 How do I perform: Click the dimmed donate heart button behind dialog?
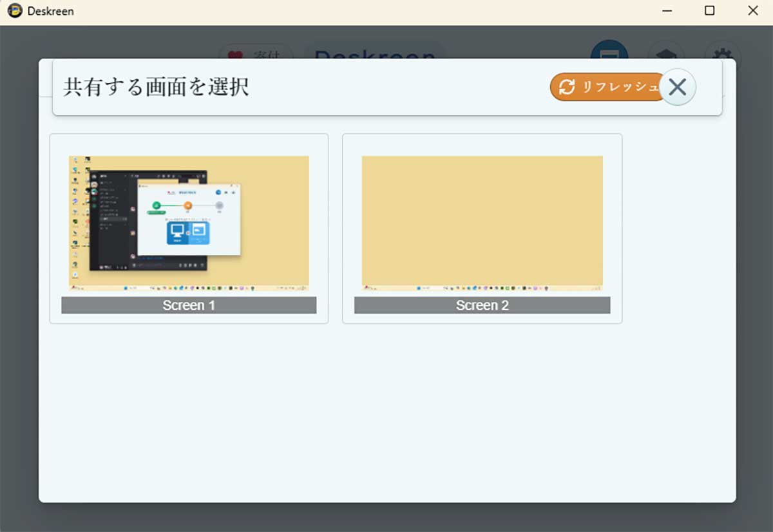coord(256,52)
